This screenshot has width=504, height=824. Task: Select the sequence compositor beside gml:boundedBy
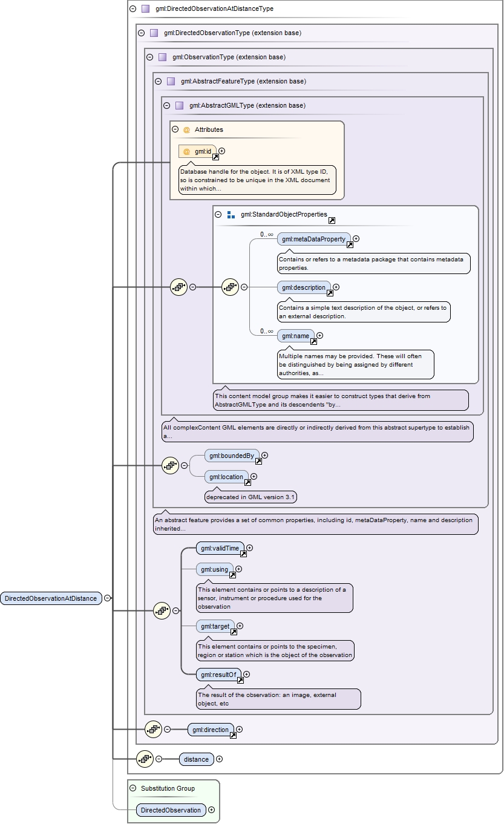coord(170,466)
